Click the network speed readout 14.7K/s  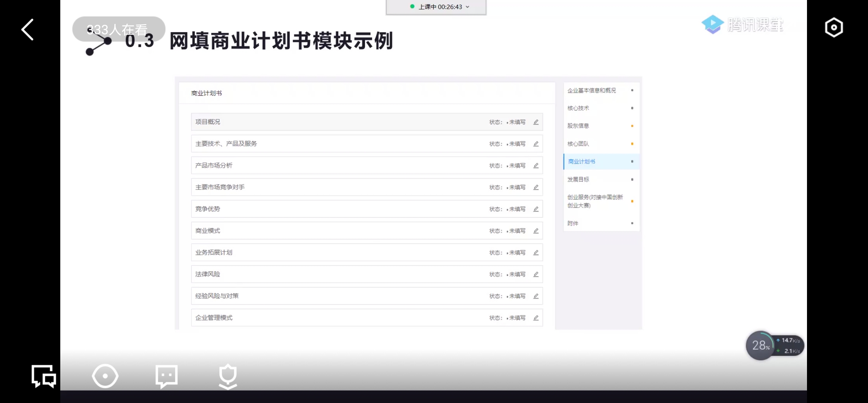coord(791,340)
